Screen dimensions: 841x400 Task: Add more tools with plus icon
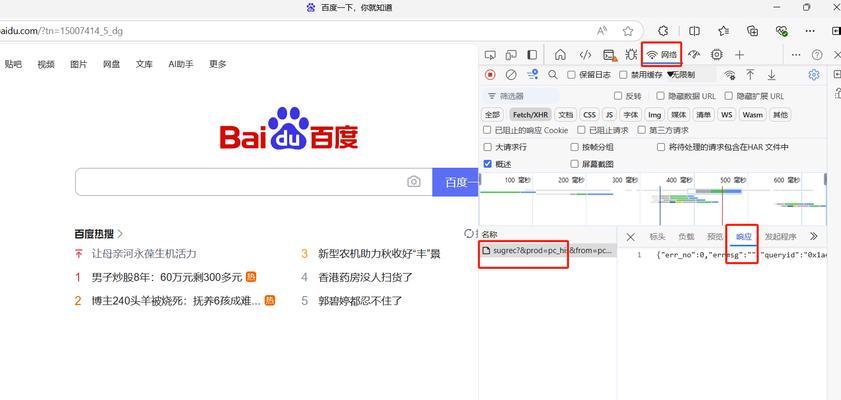tap(740, 55)
